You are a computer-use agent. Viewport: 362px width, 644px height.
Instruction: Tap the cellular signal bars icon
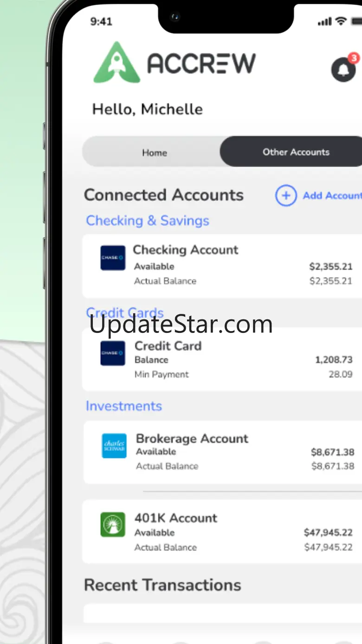325,22
